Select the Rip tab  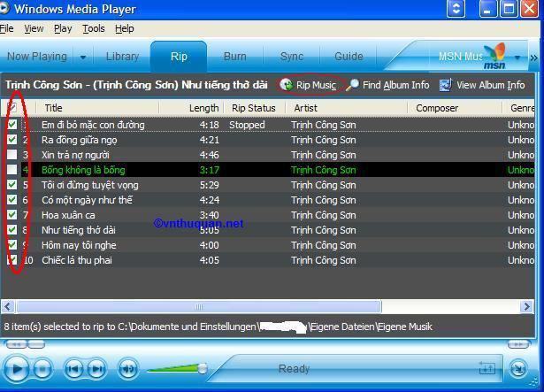179,57
